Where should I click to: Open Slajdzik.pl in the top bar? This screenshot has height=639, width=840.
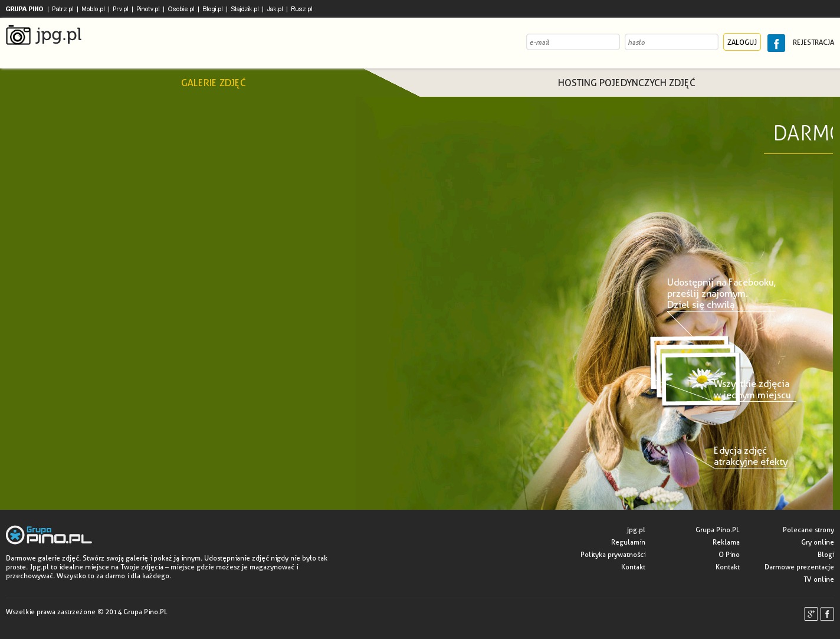pos(244,9)
